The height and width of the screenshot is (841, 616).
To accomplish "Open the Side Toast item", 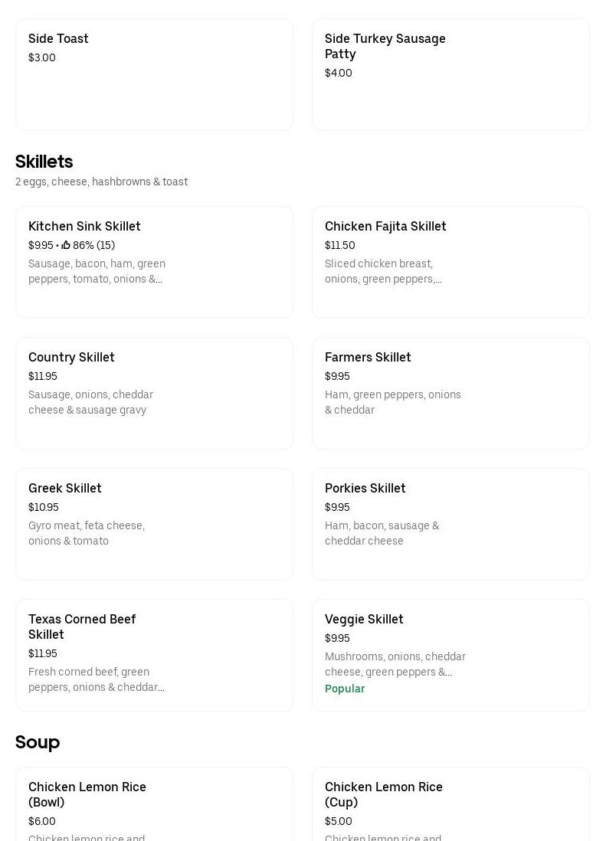I will pyautogui.click(x=154, y=74).
